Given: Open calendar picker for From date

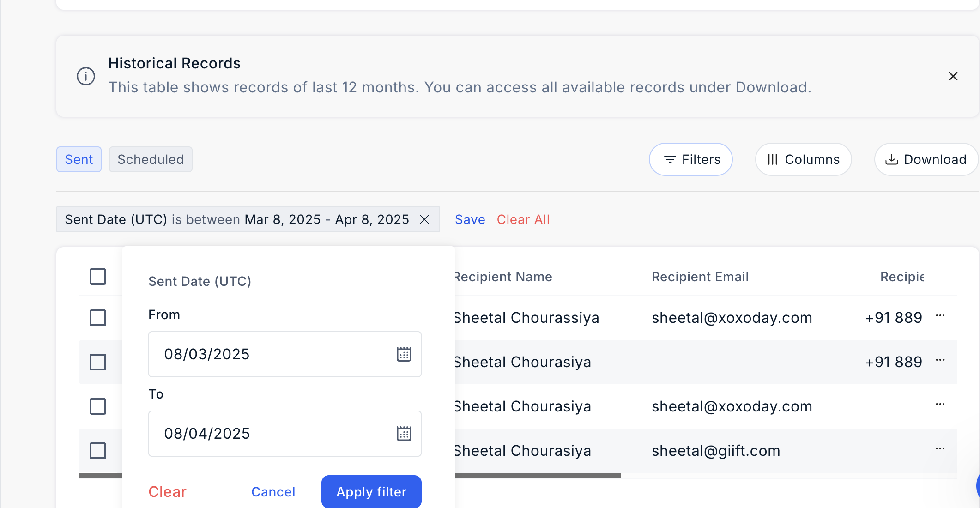Looking at the screenshot, I should pyautogui.click(x=404, y=354).
